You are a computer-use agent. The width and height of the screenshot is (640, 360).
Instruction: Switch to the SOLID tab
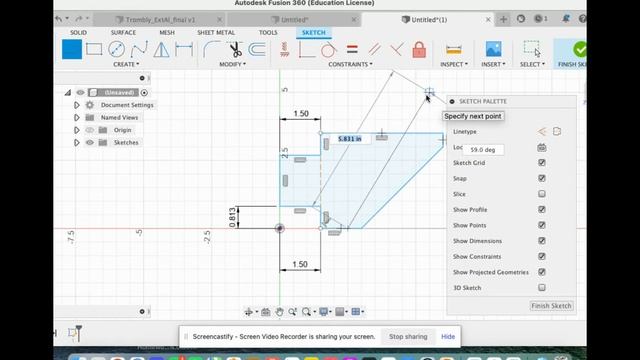click(x=78, y=32)
